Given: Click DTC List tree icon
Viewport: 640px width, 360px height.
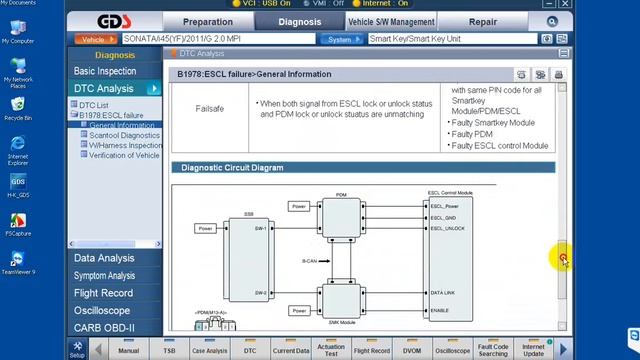Looking at the screenshot, I should pos(74,104).
